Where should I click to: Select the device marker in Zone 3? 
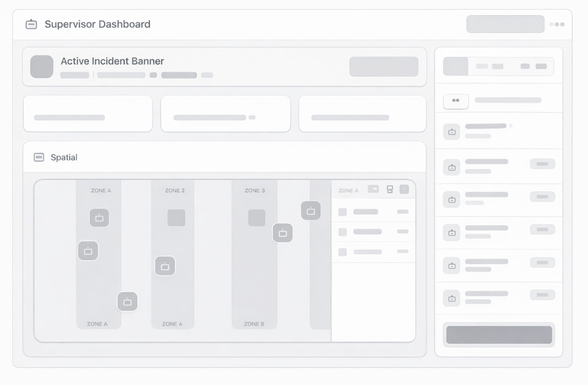coord(283,233)
